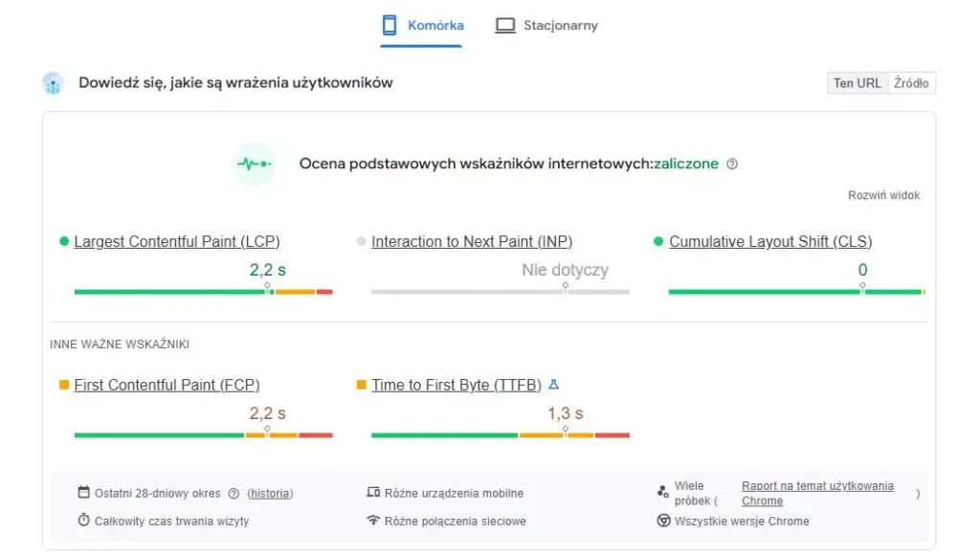Open the Interaction to Next Paint (INP) link
The width and height of the screenshot is (980, 556).
[x=472, y=242]
